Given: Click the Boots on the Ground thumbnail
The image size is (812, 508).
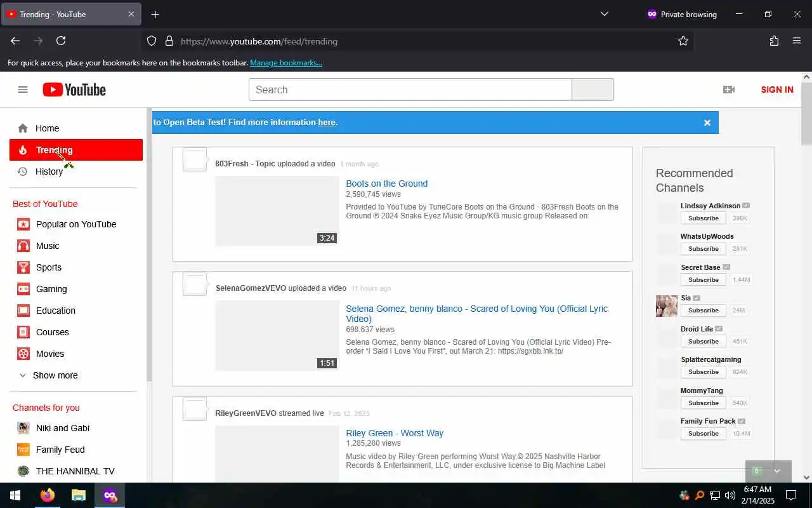Looking at the screenshot, I should coord(277,211).
